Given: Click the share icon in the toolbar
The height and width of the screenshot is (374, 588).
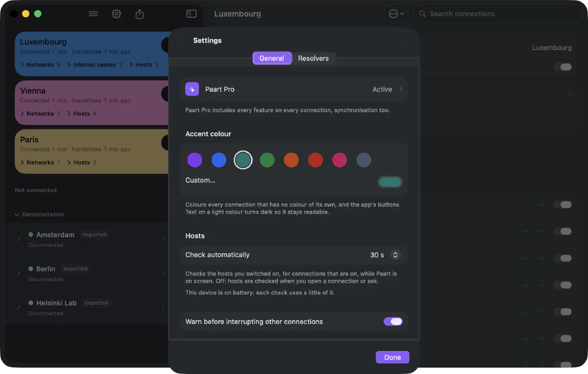Looking at the screenshot, I should coord(140,14).
